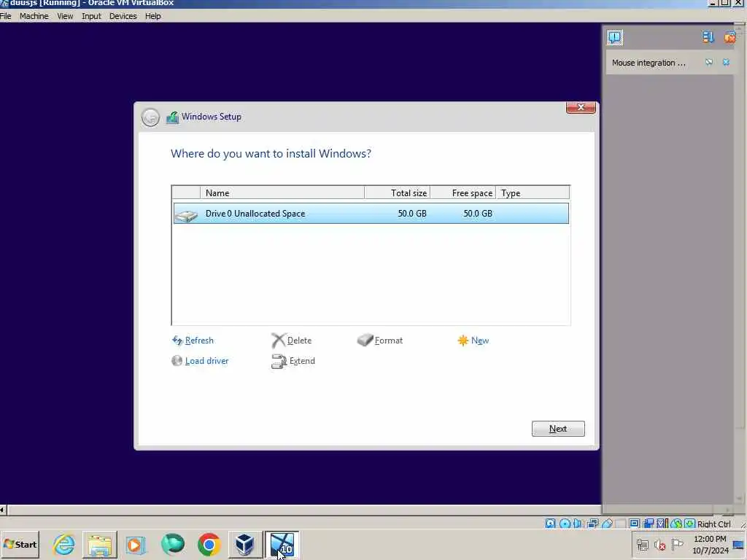The width and height of the screenshot is (747, 560).
Task: Click the Action Center flag icon
Action: 677,545
